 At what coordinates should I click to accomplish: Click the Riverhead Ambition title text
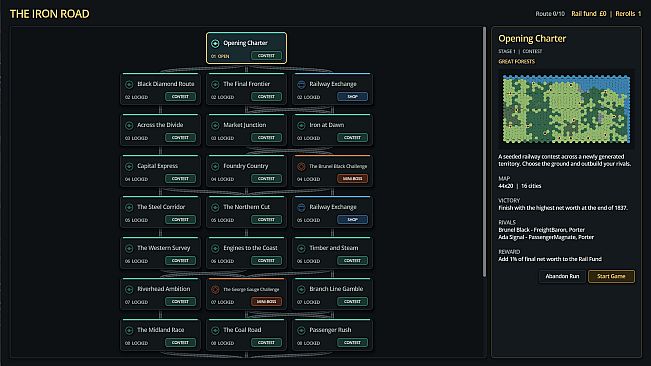164,289
